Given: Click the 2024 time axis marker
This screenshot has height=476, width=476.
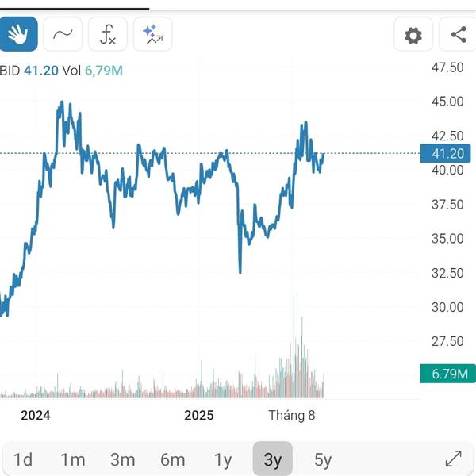Looking at the screenshot, I should pyautogui.click(x=36, y=415).
